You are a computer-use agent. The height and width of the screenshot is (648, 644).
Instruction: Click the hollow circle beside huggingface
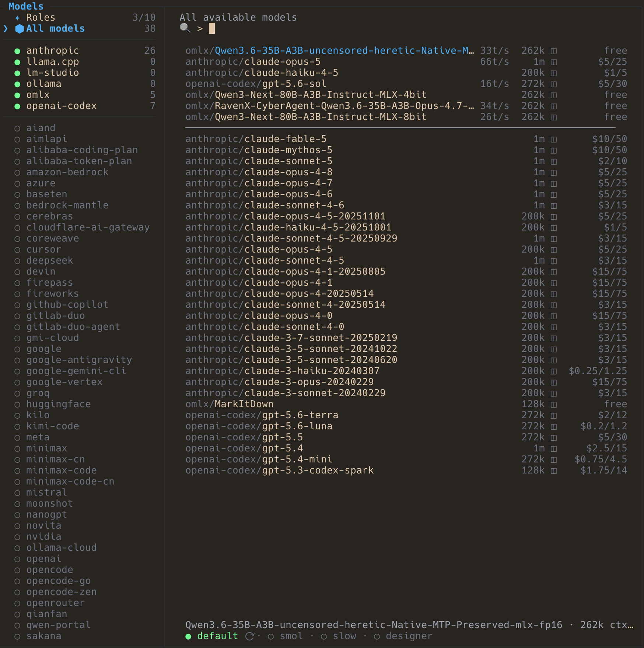click(x=17, y=404)
